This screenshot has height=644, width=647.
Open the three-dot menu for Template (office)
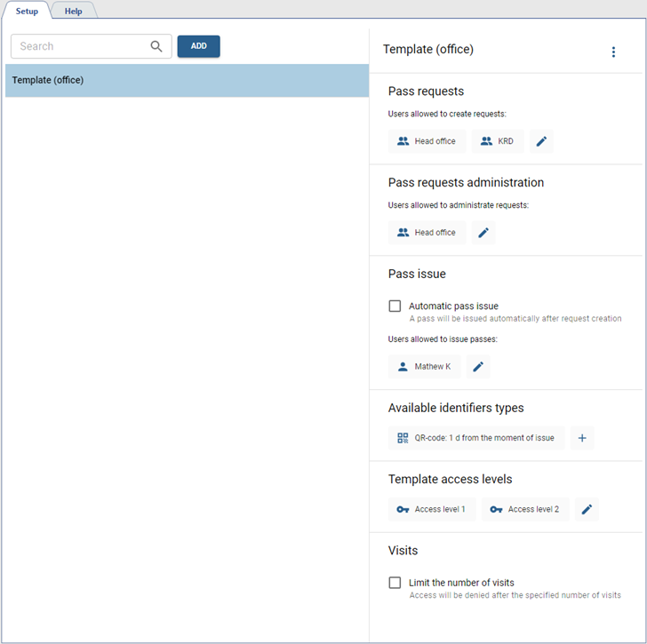pos(613,52)
